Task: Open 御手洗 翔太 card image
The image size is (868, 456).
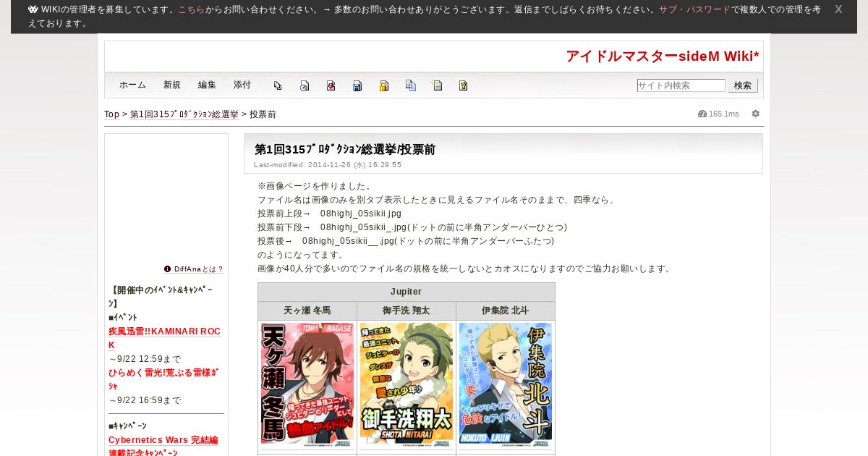Action: pos(407,384)
